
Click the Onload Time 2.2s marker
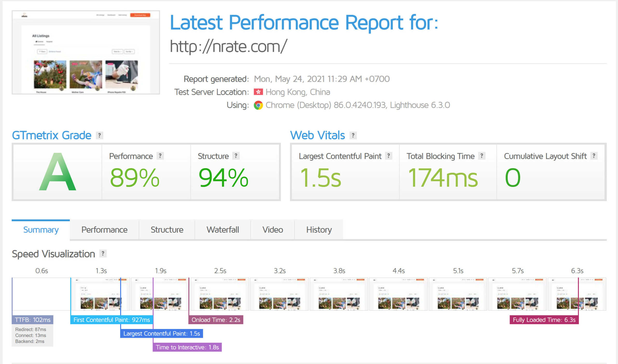[x=216, y=320]
